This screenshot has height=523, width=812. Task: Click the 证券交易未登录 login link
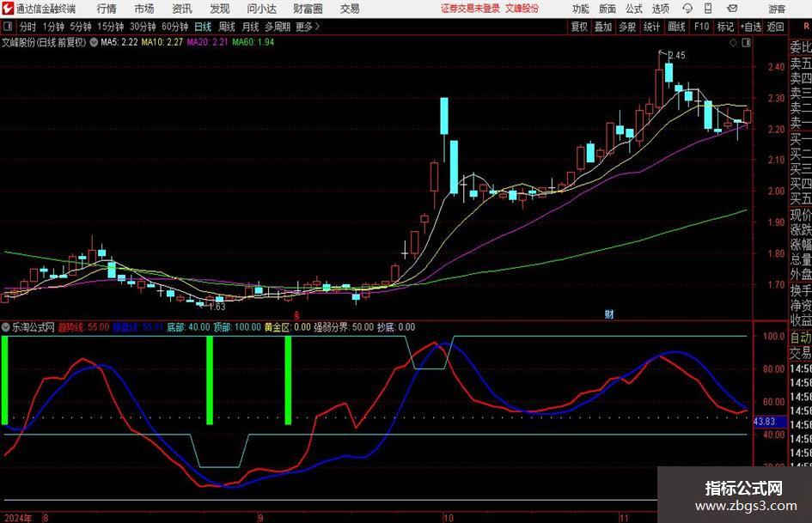coord(470,9)
